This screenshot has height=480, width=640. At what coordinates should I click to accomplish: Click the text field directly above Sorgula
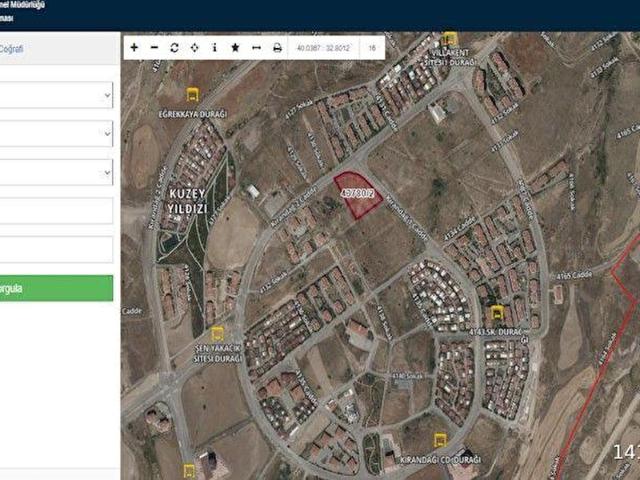56,249
